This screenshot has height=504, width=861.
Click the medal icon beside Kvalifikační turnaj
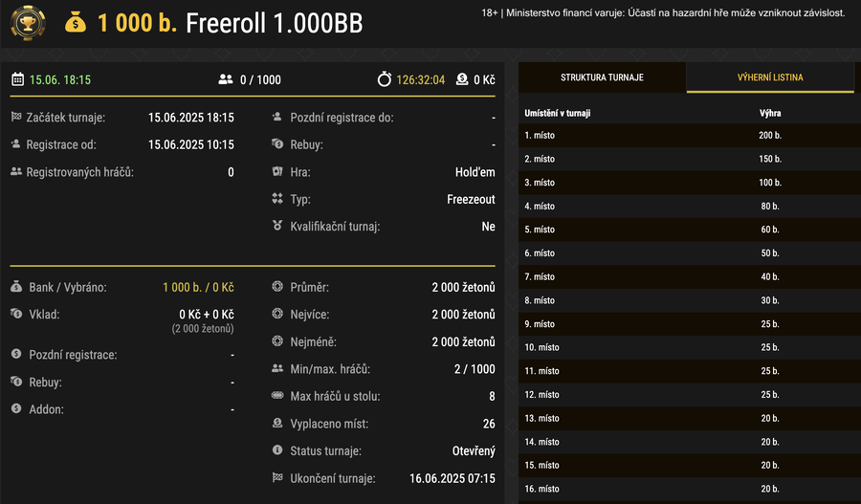[x=277, y=226]
